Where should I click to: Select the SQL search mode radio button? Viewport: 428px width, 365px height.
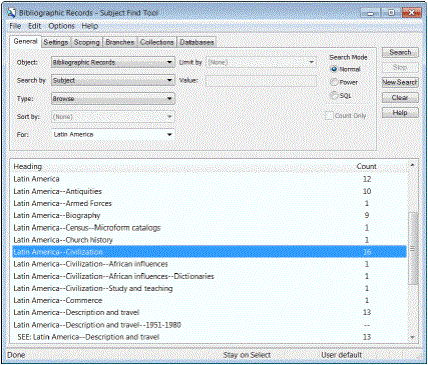(334, 95)
